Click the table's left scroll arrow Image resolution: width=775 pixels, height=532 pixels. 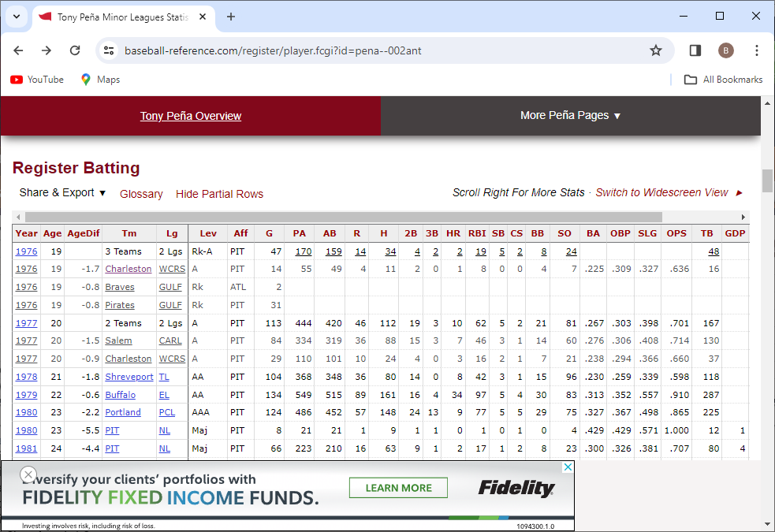tap(18, 217)
